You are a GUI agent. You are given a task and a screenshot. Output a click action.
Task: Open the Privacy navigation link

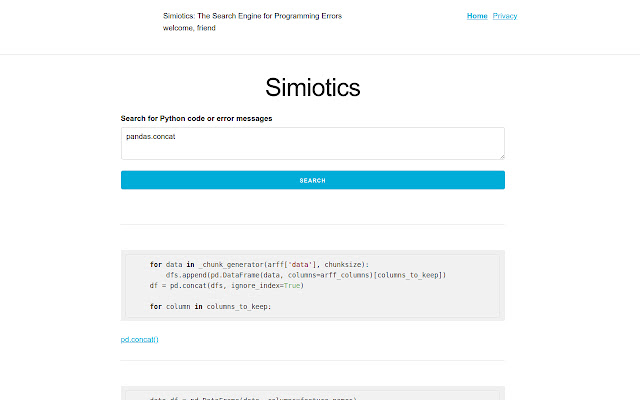click(504, 16)
